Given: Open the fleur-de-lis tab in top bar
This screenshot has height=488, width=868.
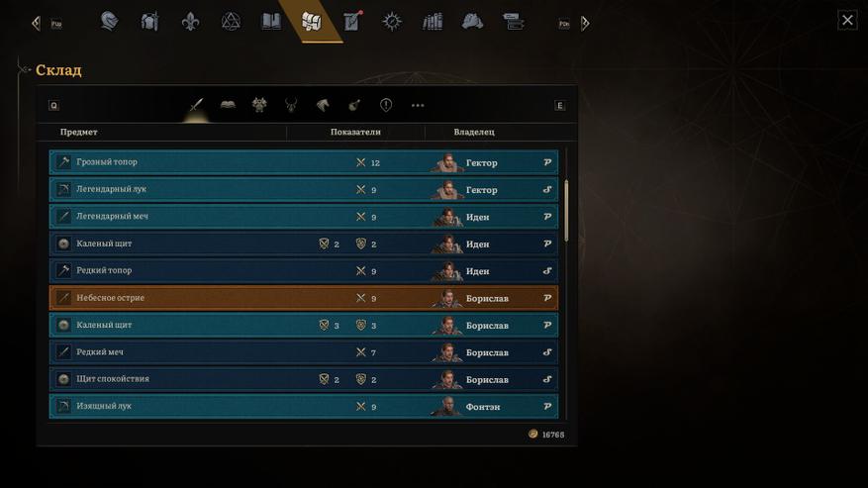Looking at the screenshot, I should point(190,22).
